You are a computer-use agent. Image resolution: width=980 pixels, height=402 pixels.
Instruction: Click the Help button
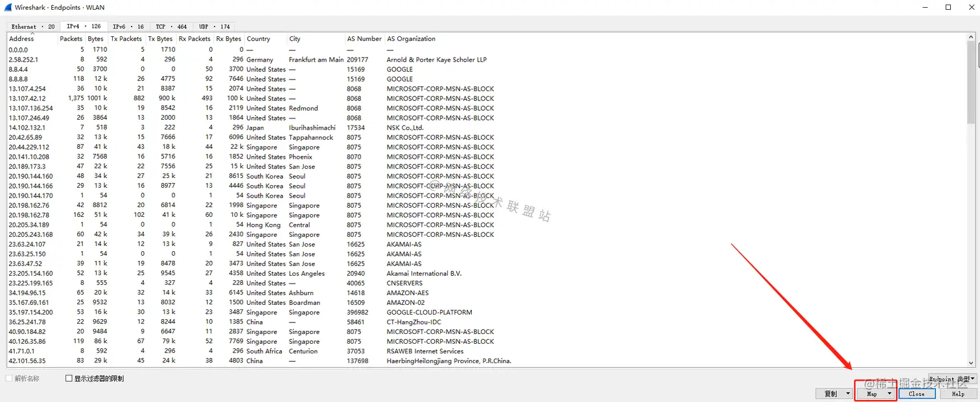[x=958, y=394]
